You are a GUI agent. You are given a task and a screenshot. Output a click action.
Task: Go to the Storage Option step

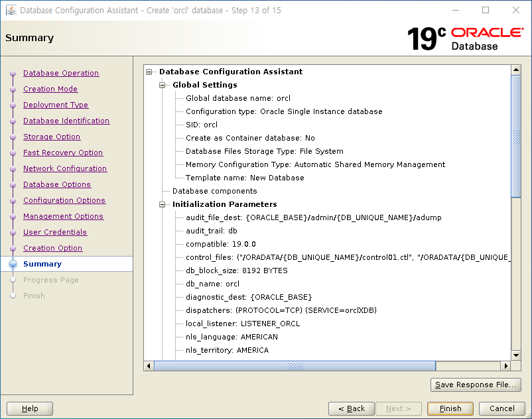[x=52, y=137]
